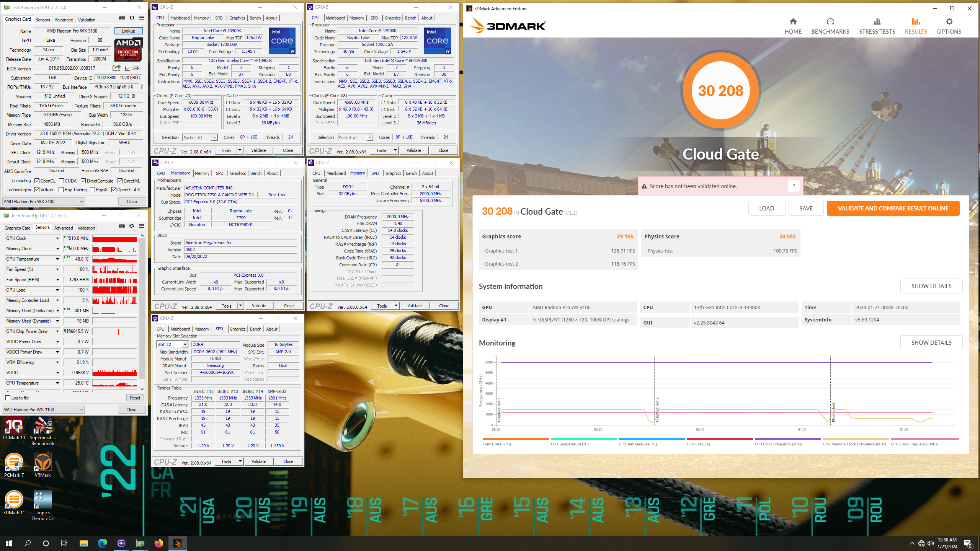Open volume control in the system tray
Screen dimensions: 980x551
tap(930, 543)
